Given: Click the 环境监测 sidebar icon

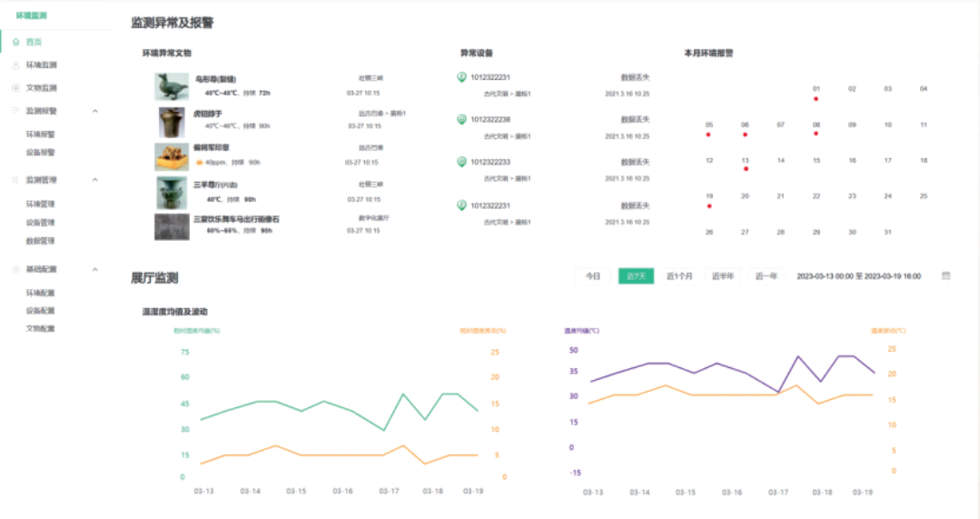Looking at the screenshot, I should pos(16,65).
